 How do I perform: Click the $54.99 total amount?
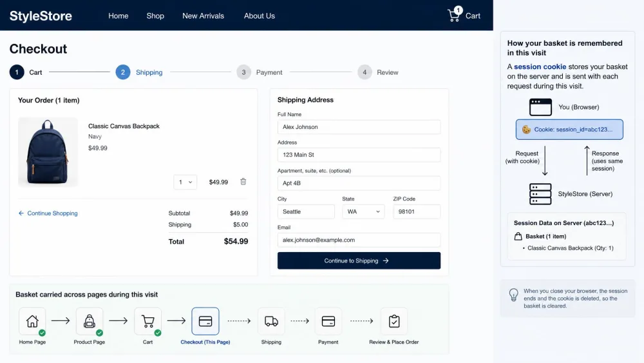[236, 241]
